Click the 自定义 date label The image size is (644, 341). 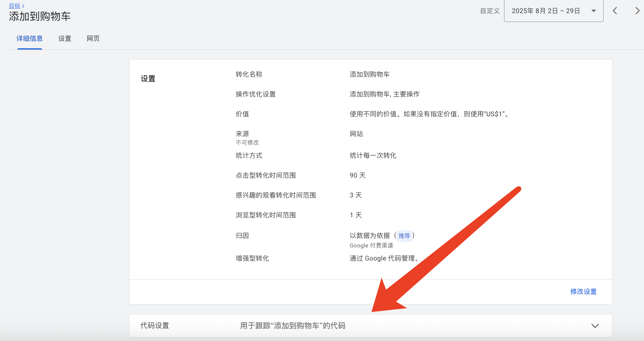point(490,11)
